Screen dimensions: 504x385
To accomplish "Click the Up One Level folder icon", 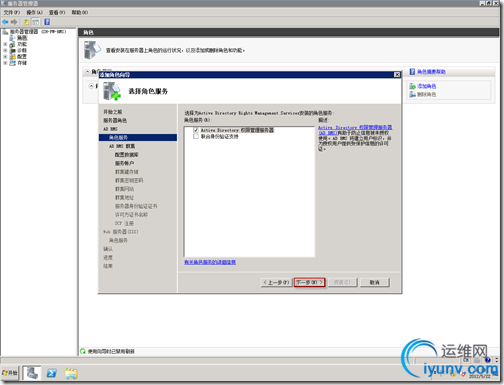I will [26, 22].
